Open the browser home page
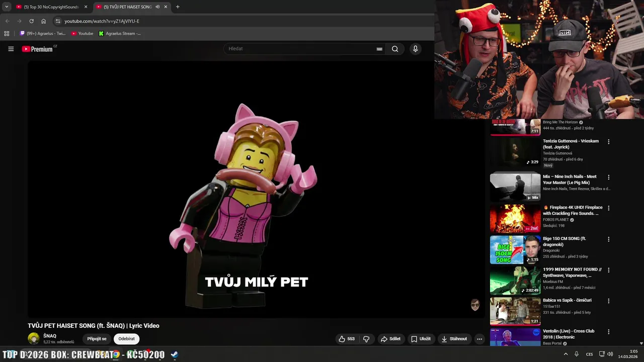The image size is (644, 362). click(x=44, y=21)
